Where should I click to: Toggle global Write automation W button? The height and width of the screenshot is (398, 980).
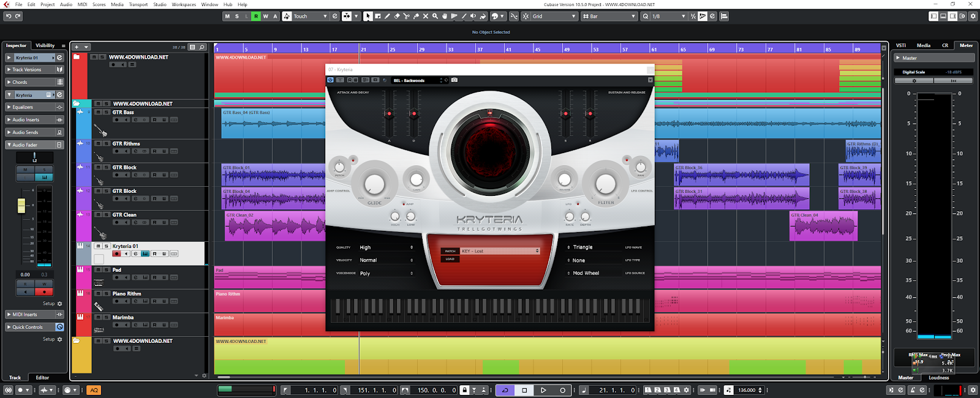click(x=265, y=17)
